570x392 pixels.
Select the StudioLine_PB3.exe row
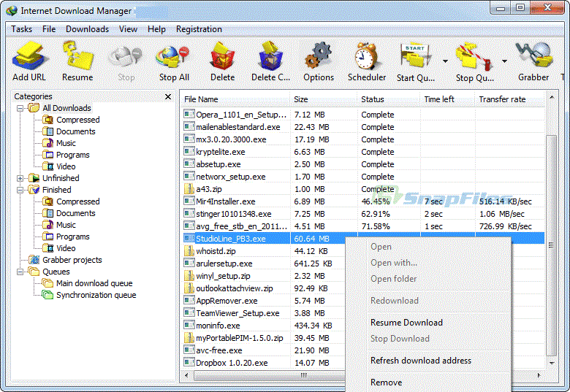(362, 239)
